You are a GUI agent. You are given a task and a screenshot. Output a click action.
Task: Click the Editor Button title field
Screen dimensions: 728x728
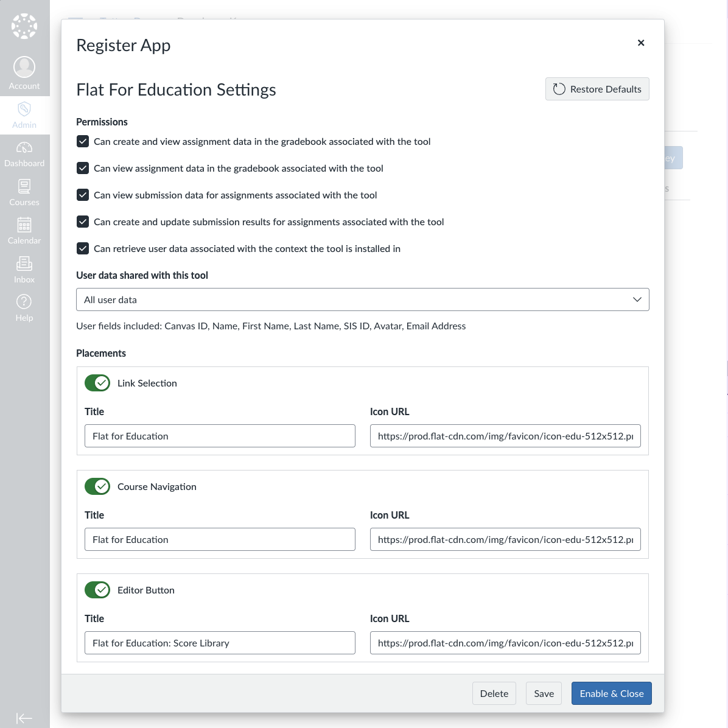[x=220, y=643]
